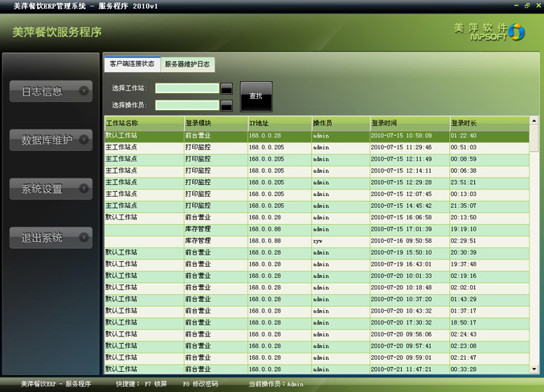The width and height of the screenshot is (544, 392).
Task: Open 数据库维护 in the sidebar
Action: 51,140
